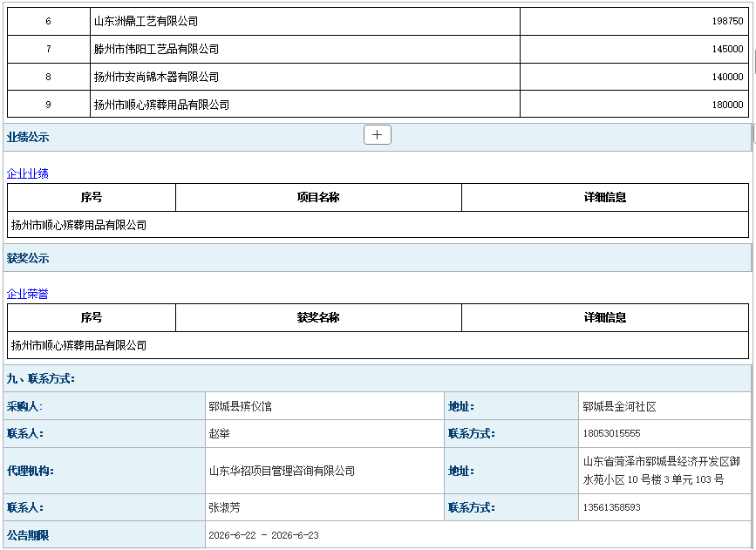Click the 获奖名称 column header
756x550 pixels.
318,317
